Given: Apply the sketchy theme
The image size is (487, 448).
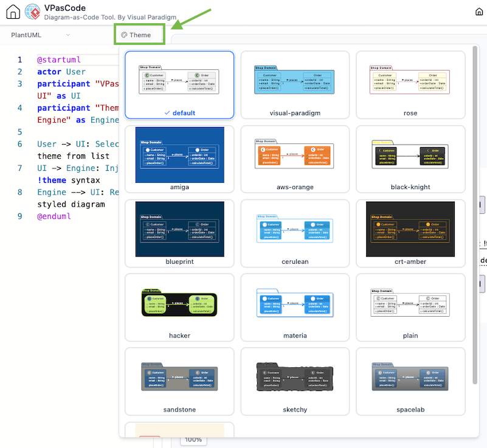Looking at the screenshot, I should tap(295, 381).
